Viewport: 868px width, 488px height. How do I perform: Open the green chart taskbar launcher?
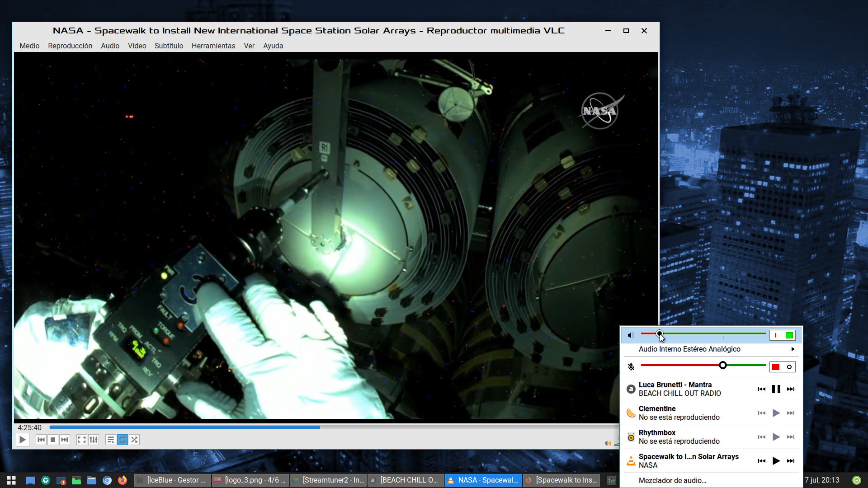point(76,480)
